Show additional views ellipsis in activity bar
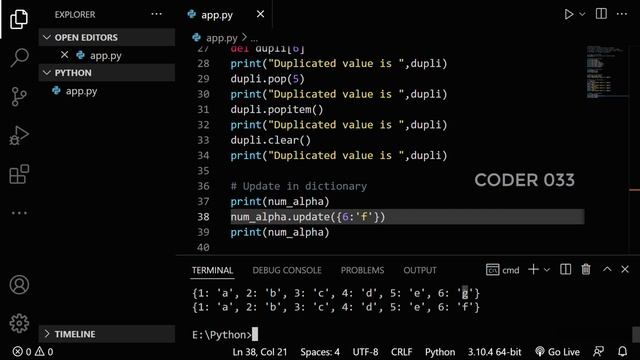Viewport: 640px width, 360px height. point(19,213)
